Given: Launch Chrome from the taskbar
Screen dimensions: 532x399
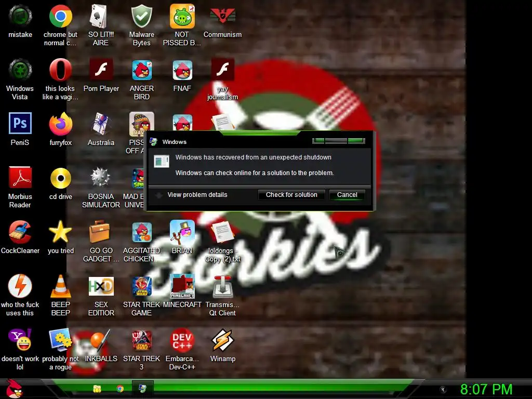Looking at the screenshot, I should (x=120, y=389).
